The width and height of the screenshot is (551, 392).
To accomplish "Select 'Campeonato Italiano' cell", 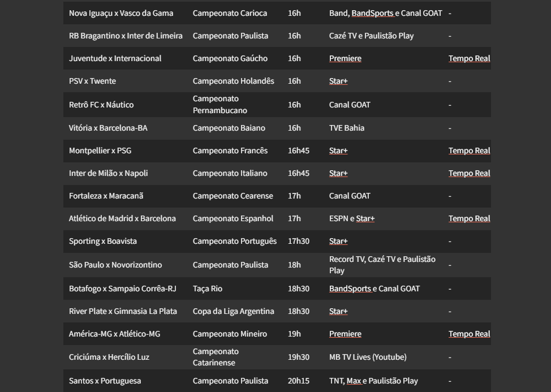I will pyautogui.click(x=230, y=174).
